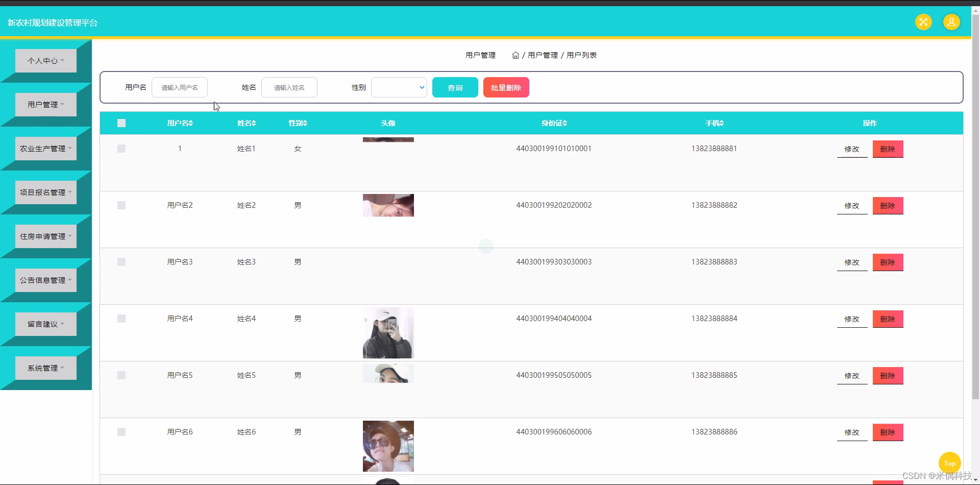Check the row checkbox for 用户名5

click(121, 375)
